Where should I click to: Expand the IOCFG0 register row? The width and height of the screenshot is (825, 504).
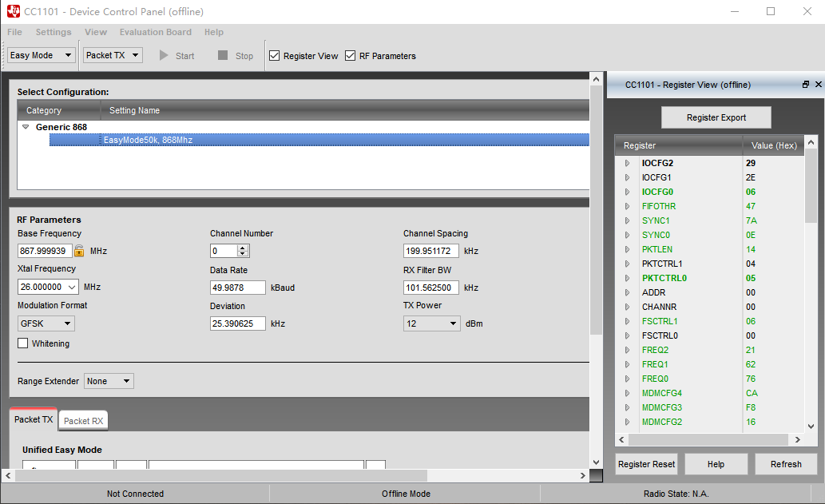(627, 192)
